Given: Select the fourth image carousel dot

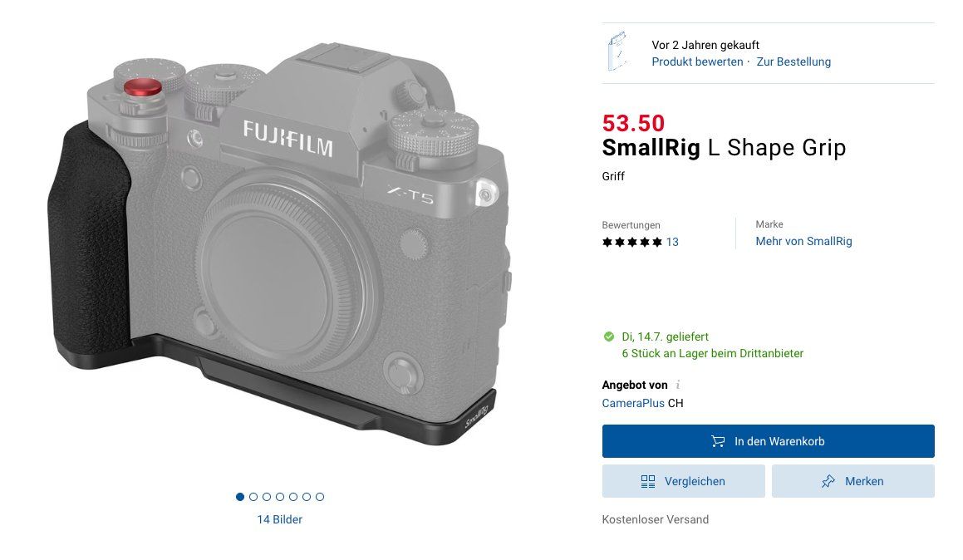Looking at the screenshot, I should click(x=280, y=497).
